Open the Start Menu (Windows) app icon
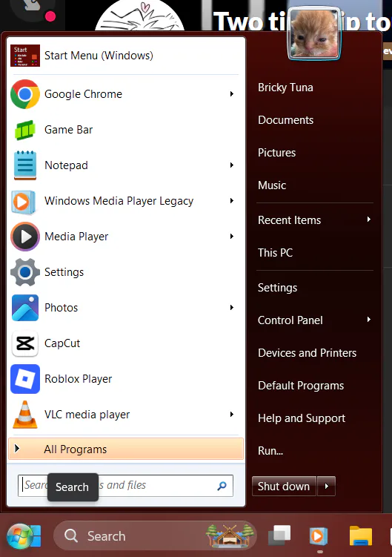 [x=25, y=56]
